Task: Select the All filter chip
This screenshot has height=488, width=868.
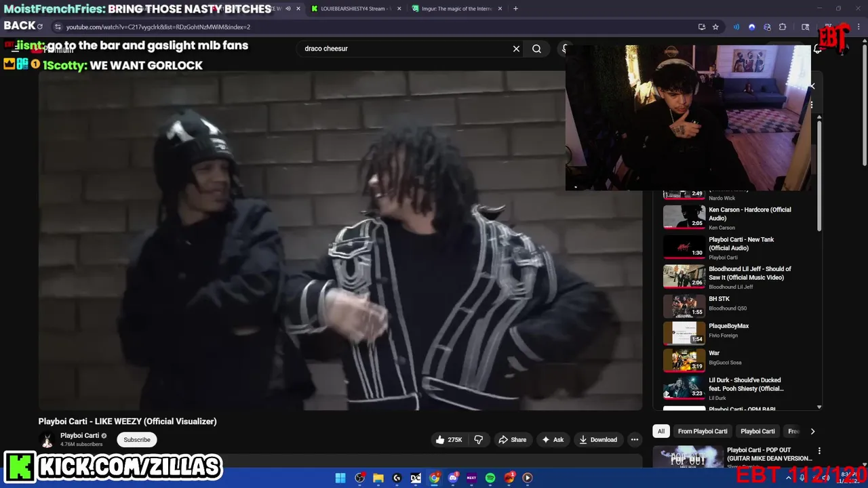Action: tap(661, 431)
